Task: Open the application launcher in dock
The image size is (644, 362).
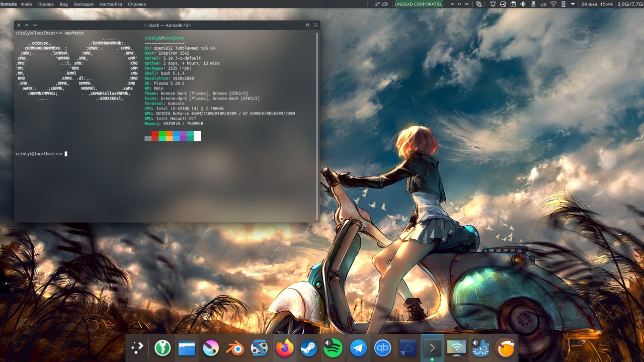Action: (137, 348)
